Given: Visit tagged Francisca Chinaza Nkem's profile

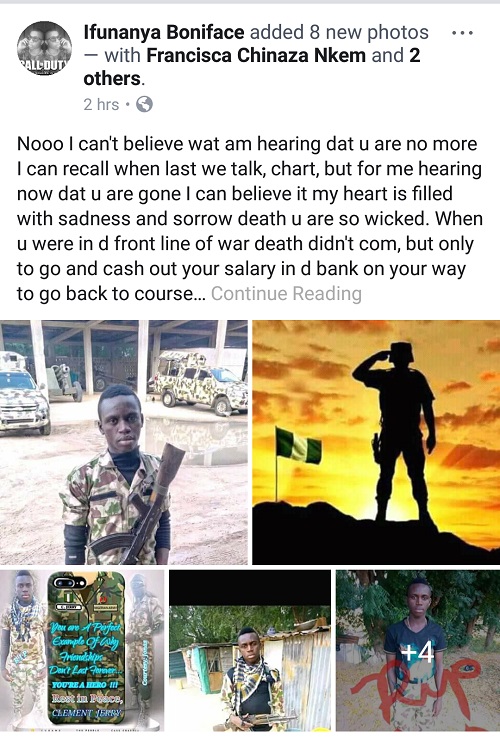Looking at the screenshot, I should point(256,56).
